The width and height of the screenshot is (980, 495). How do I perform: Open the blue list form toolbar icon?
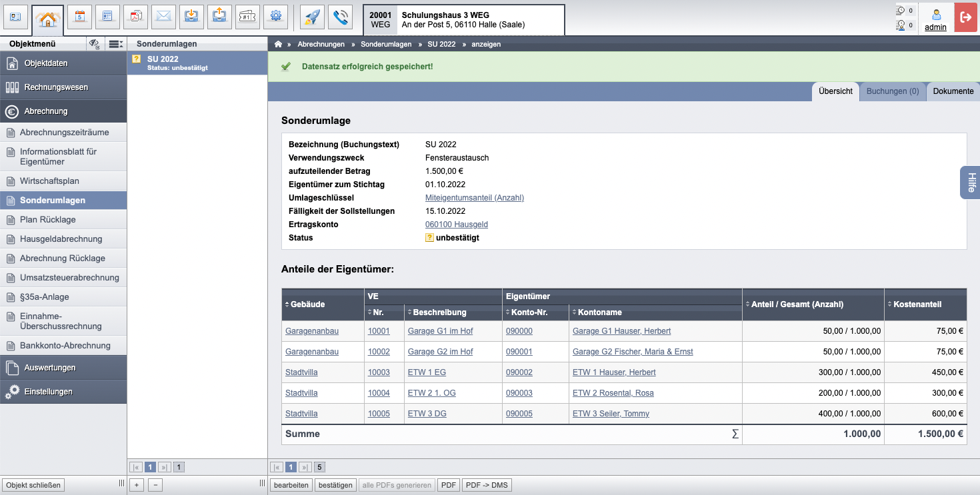(x=108, y=17)
